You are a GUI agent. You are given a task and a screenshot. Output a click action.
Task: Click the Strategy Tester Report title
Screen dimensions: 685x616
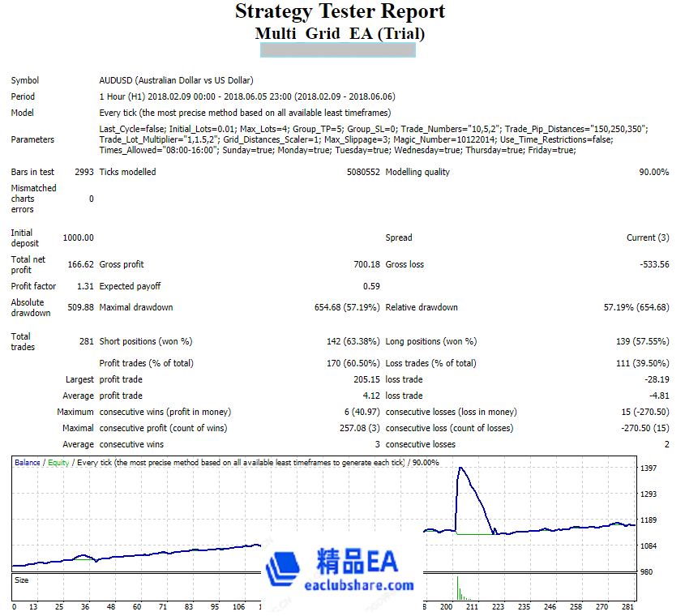point(340,12)
